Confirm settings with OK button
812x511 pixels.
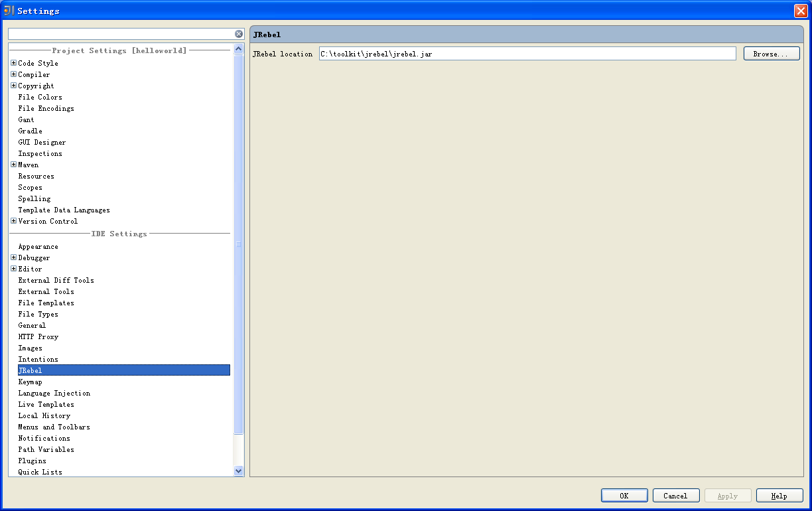[624, 496]
